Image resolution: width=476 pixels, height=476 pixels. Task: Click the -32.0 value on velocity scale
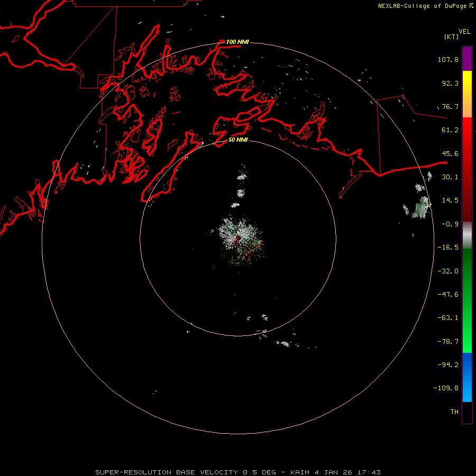click(x=448, y=271)
